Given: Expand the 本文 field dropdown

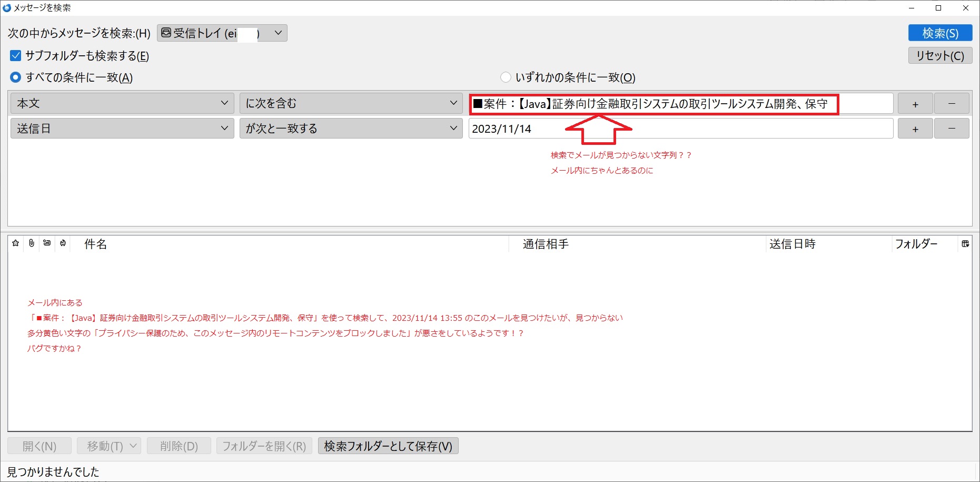Looking at the screenshot, I should pos(122,104).
